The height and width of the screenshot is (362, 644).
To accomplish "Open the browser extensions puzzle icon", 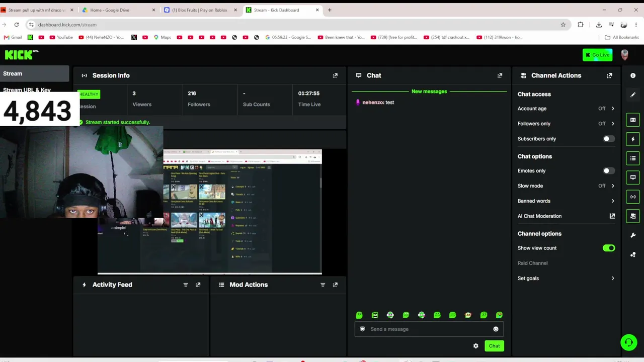I will [581, 25].
